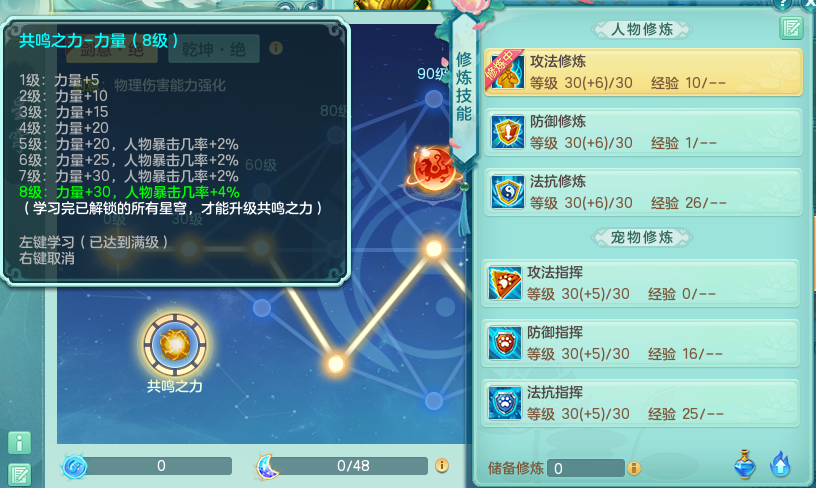
Task: Click the blue flame upgrade arrow icon
Action: 780,464
